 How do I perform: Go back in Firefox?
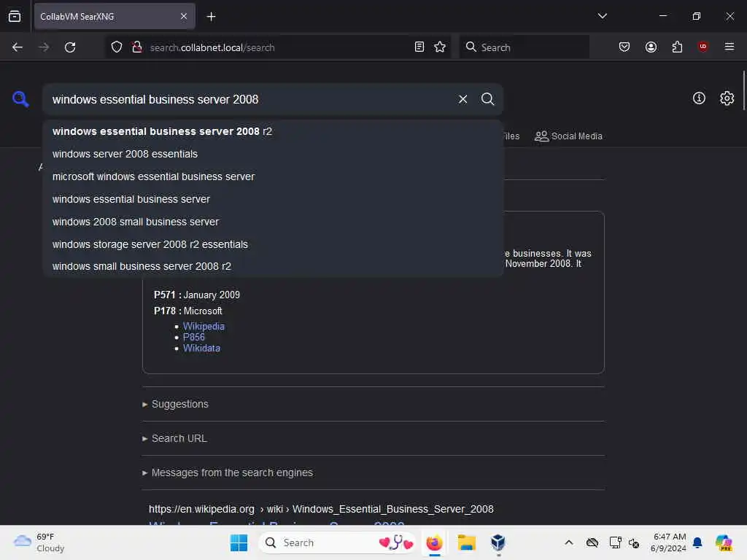click(x=18, y=47)
